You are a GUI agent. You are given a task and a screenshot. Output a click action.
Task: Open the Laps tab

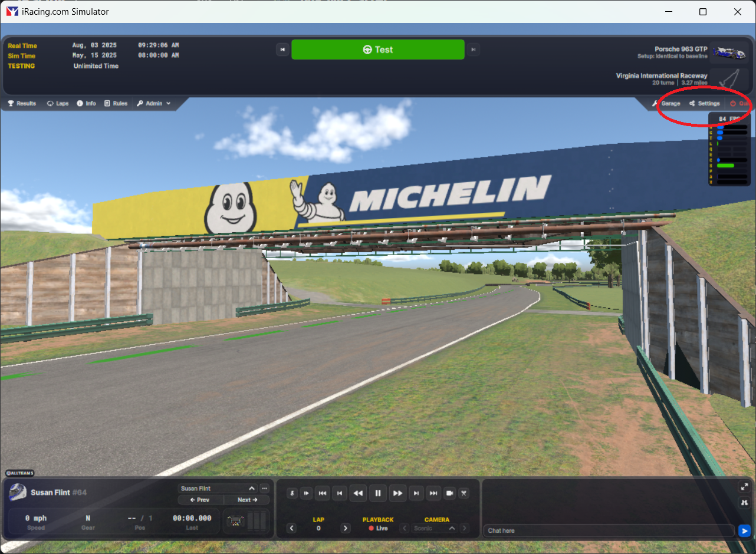[58, 103]
